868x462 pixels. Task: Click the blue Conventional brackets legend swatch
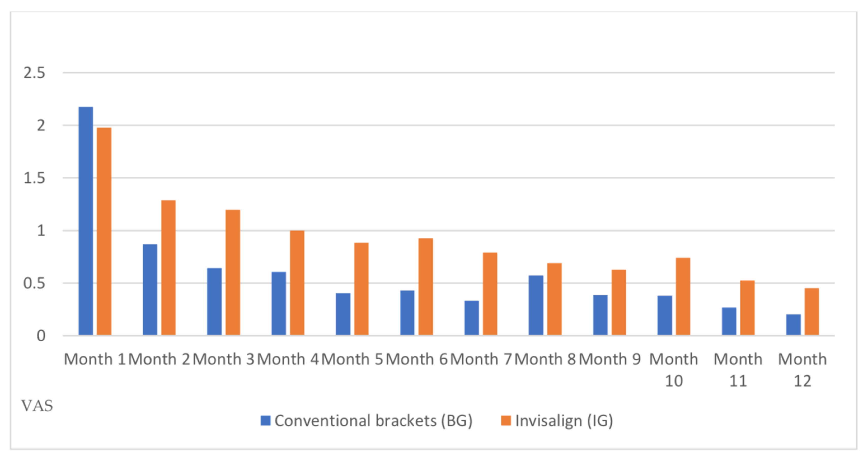(265, 421)
